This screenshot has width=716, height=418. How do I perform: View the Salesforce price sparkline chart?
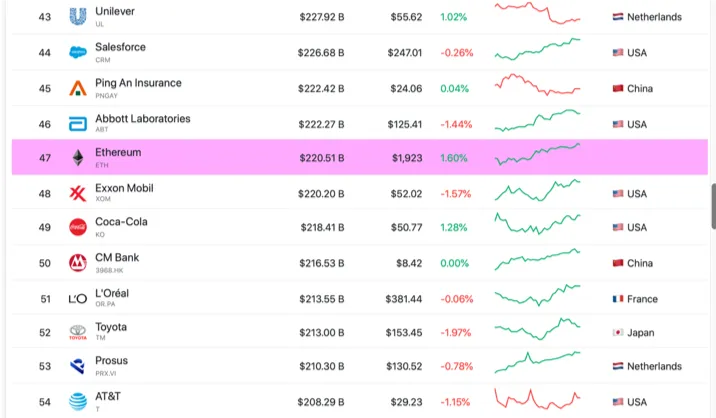[x=537, y=49]
